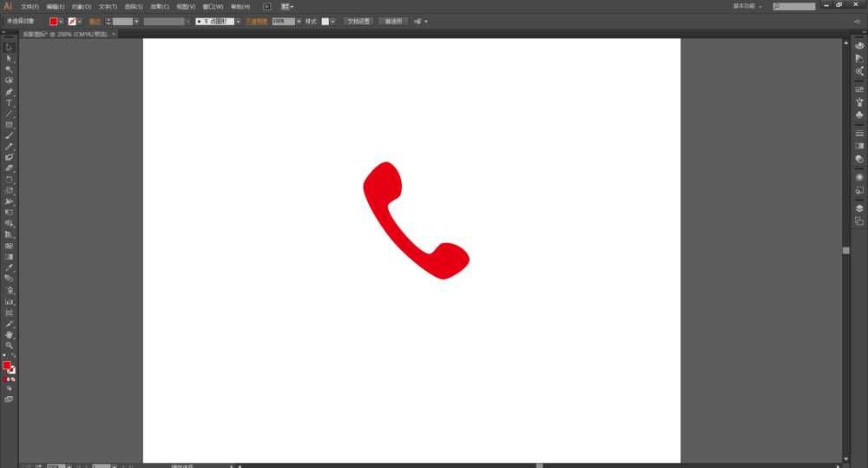Swap fill and stroke colors toggle
This screenshot has height=468, width=868.
point(13,361)
